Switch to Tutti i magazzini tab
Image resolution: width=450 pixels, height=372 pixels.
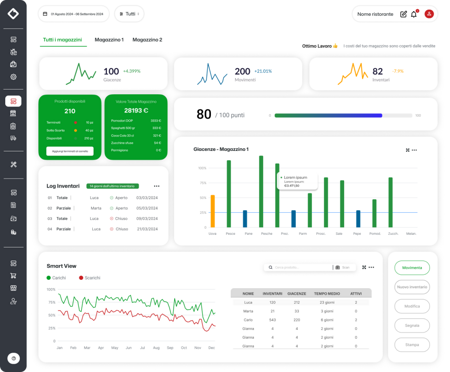click(62, 40)
